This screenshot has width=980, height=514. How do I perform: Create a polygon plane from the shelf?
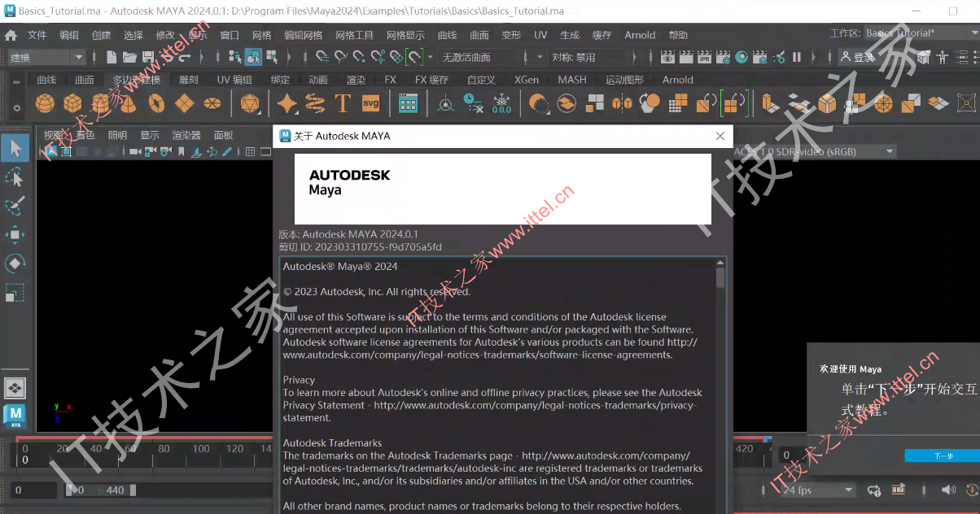184,103
